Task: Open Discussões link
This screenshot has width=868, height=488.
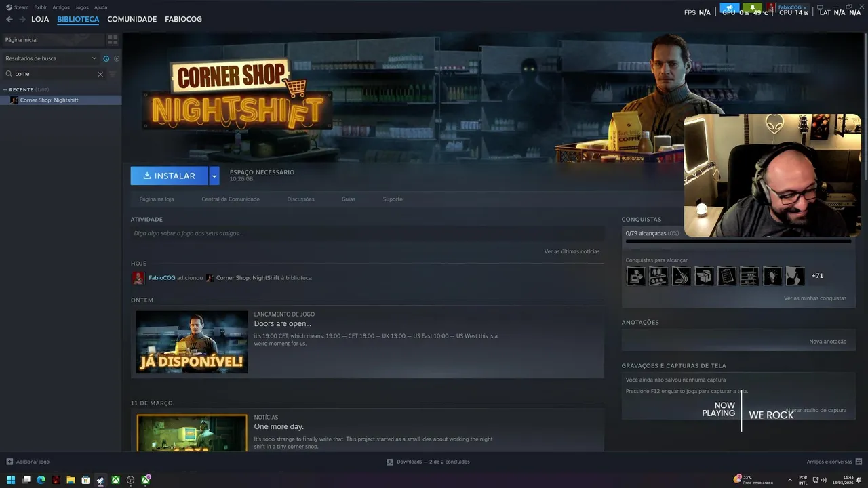Action: click(x=300, y=199)
